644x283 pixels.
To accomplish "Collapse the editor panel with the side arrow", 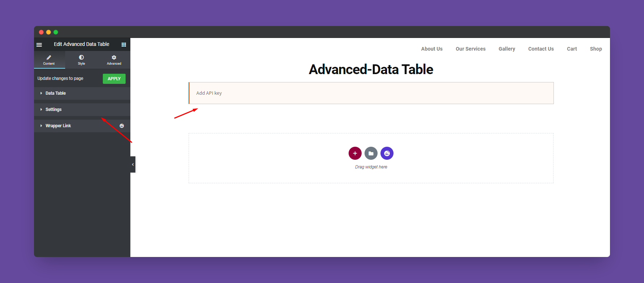I will click(132, 164).
